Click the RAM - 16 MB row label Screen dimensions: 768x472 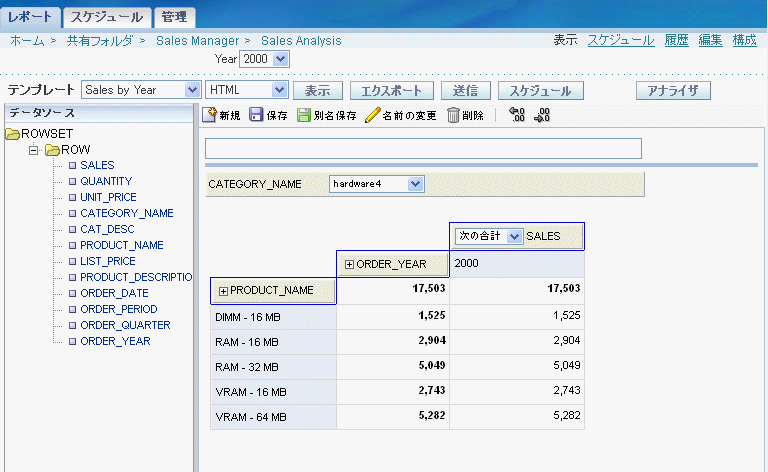click(247, 342)
